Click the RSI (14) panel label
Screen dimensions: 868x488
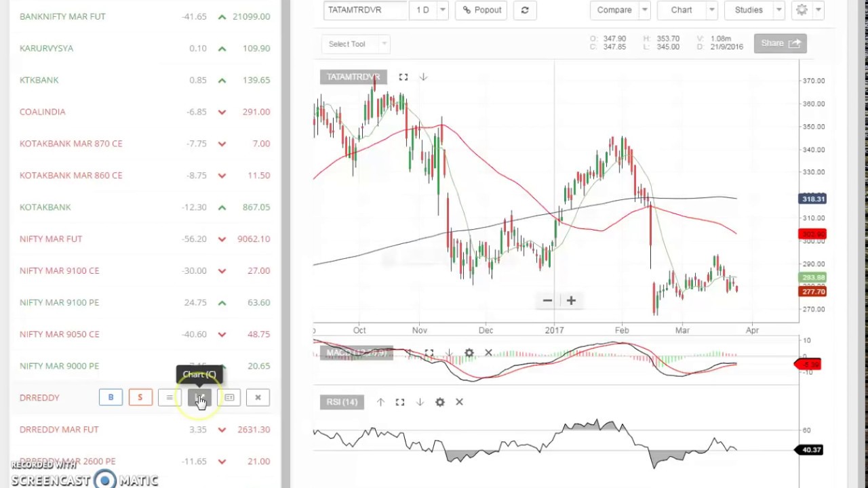(x=342, y=402)
